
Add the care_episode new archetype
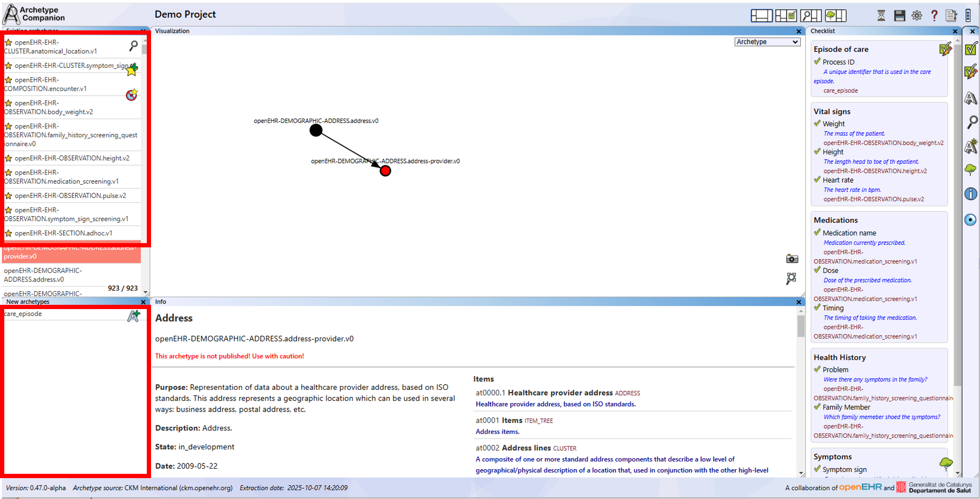tap(133, 316)
